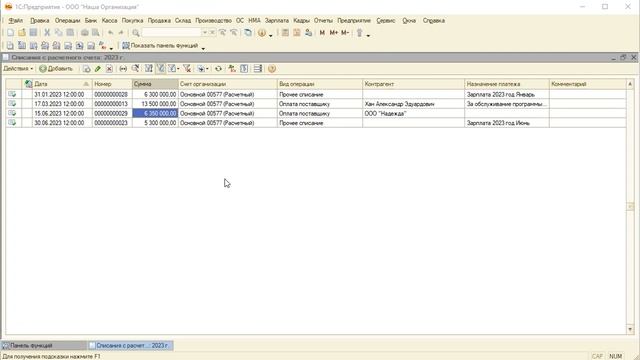The width and height of the screenshot is (640, 360).
Task: Switch to Списания с расчет... 2023 г. tab
Action: click(131, 345)
